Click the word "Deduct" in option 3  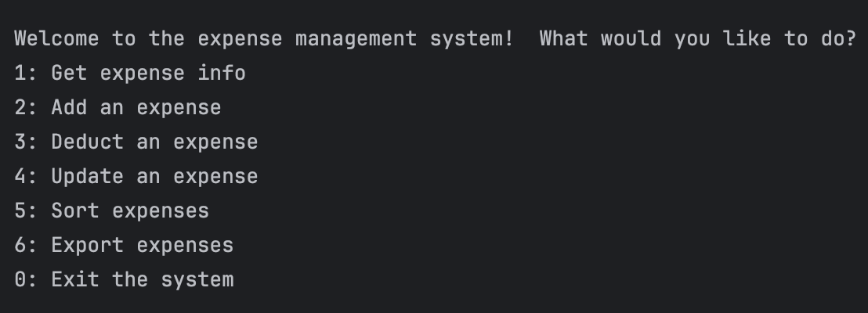coord(88,142)
